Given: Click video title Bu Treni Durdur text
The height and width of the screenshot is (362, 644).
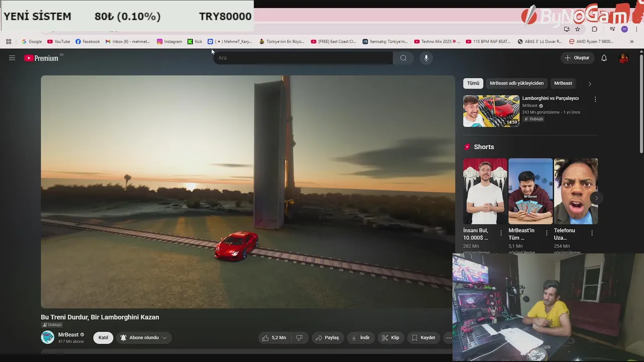Looking at the screenshot, I should coord(100,317).
